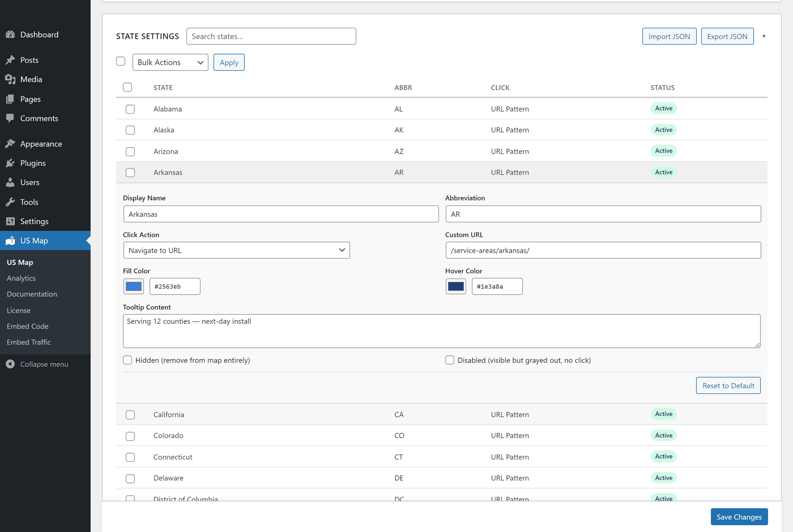Open Posts menu item

30,60
